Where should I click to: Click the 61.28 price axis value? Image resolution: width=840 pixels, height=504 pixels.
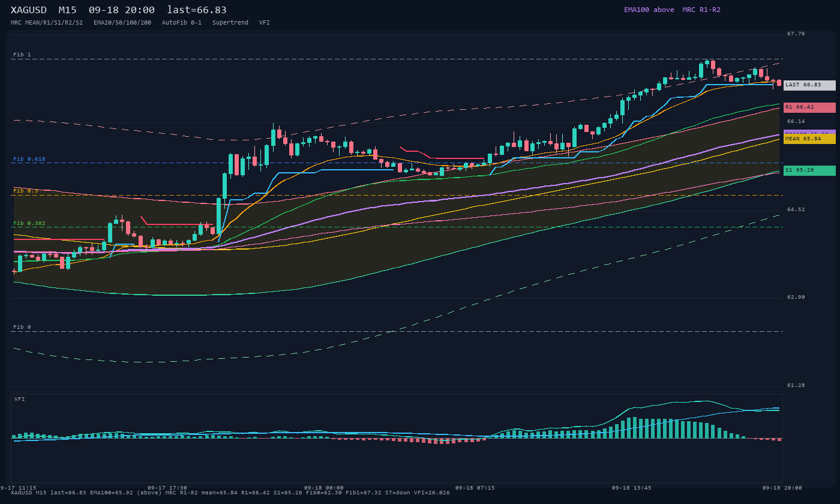[x=796, y=385]
